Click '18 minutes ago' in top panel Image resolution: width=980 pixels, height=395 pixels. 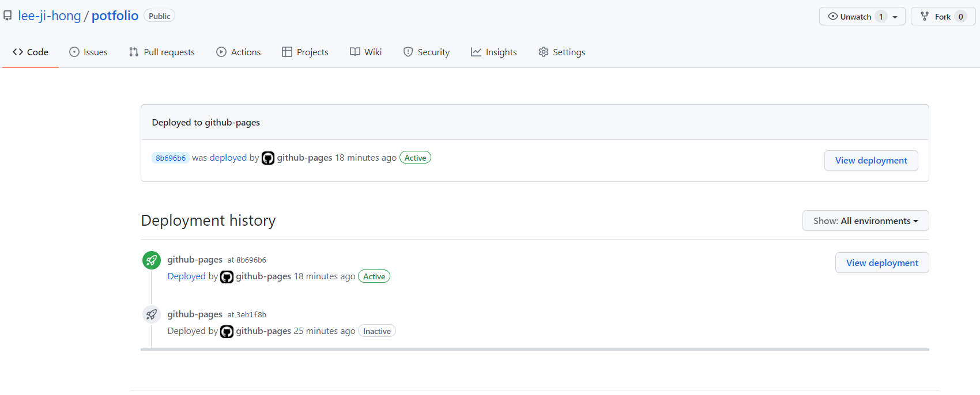coord(365,158)
